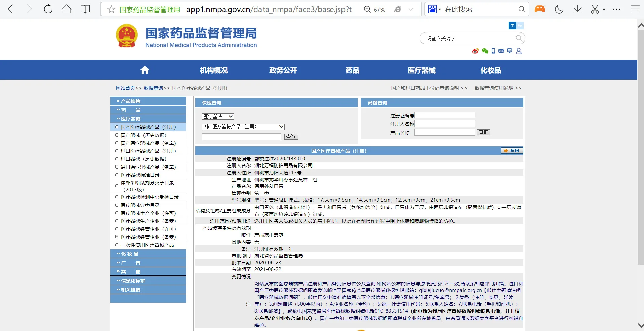Expand the 信息化标准 sidebar section
Image resolution: width=644 pixels, height=331 pixels.
(x=148, y=281)
